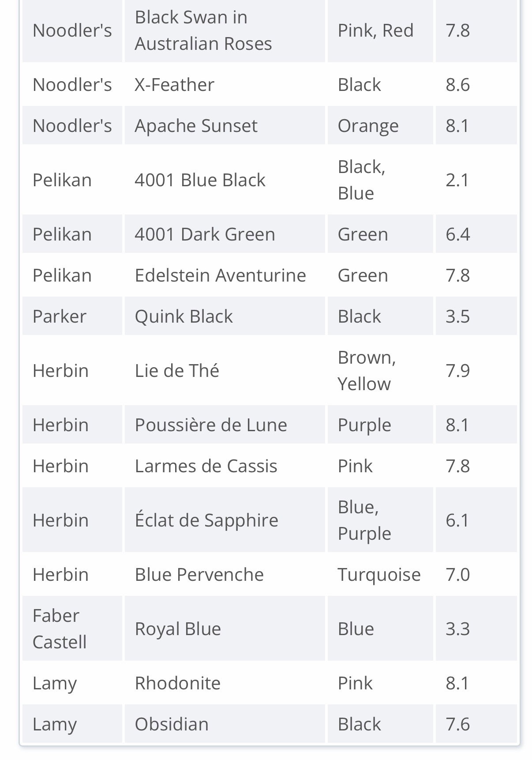532x760 pixels.
Task: Select the X-Feather ink name cell
Action: click(225, 84)
